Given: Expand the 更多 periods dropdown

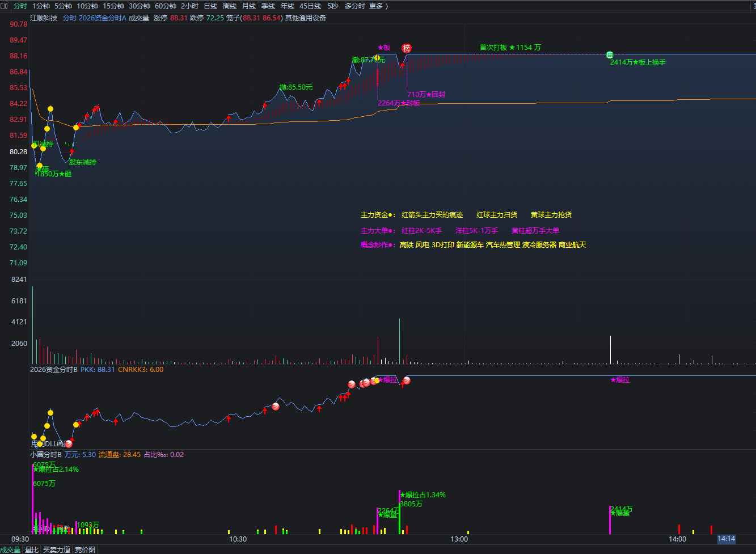Looking at the screenshot, I should [x=378, y=6].
